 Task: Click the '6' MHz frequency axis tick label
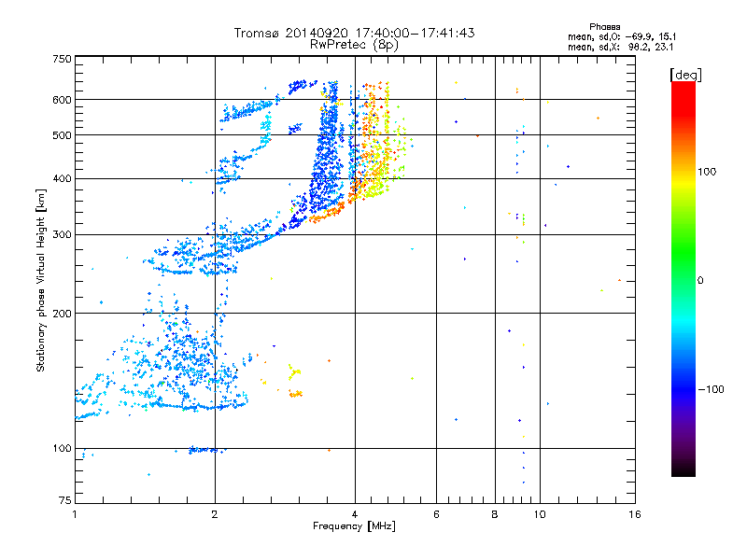[436, 514]
